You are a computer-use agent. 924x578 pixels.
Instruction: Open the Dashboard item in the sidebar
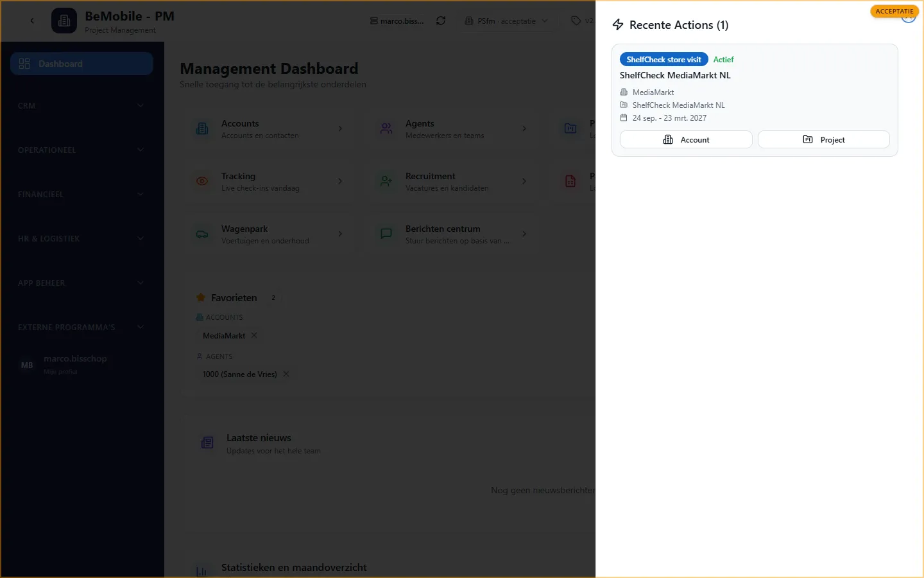click(x=81, y=64)
